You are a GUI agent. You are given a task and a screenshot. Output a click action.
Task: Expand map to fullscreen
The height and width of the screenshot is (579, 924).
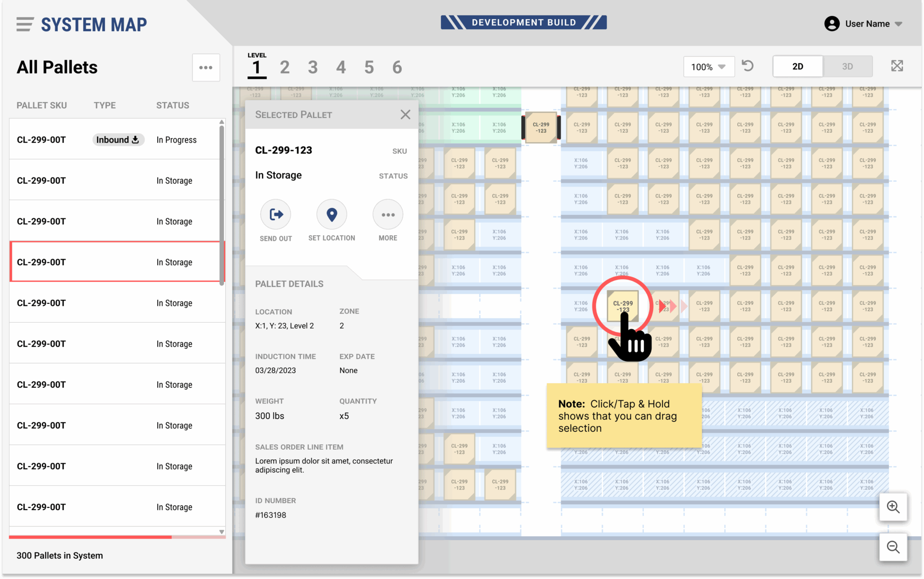pyautogui.click(x=897, y=66)
